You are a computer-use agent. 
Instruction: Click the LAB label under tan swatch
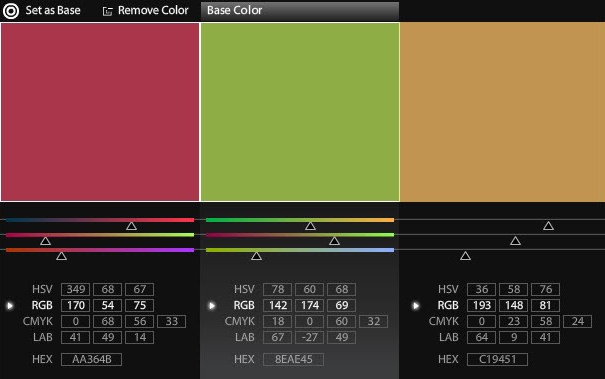pyautogui.click(x=448, y=337)
